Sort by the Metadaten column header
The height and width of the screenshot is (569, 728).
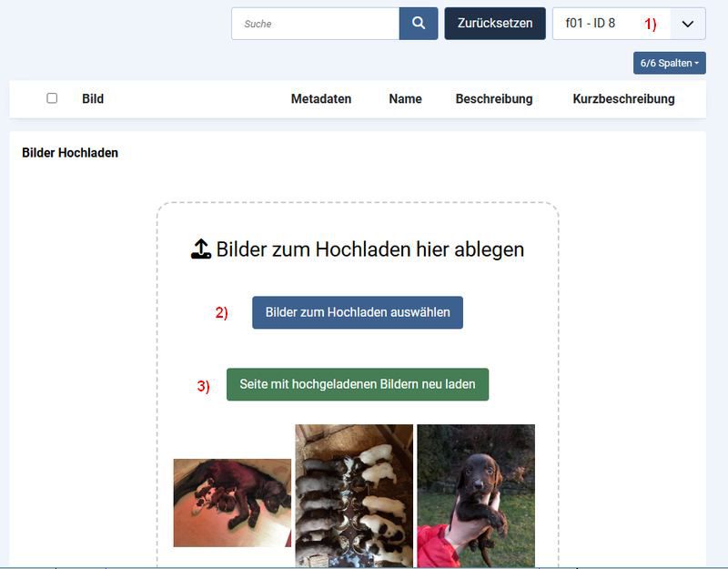click(320, 98)
